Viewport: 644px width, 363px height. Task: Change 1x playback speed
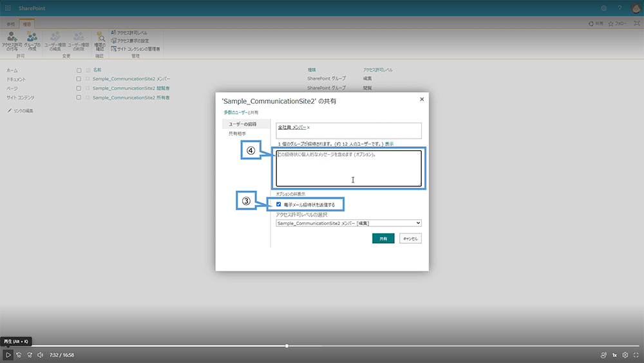coord(614,355)
